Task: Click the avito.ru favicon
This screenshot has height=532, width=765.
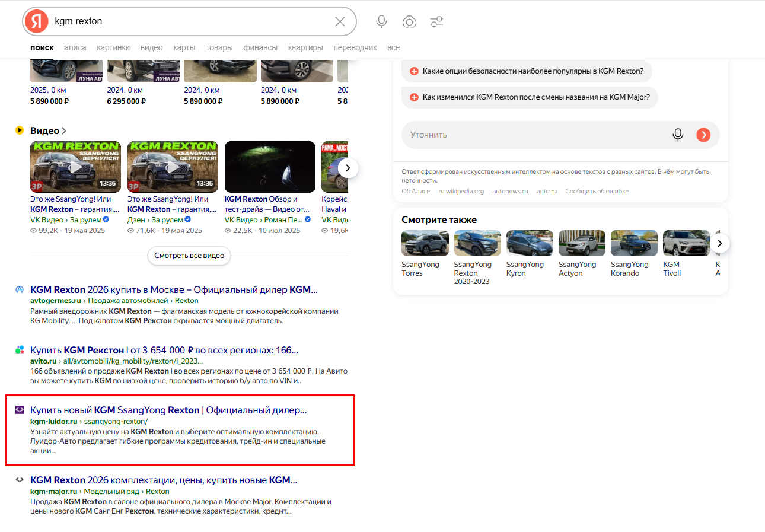Action: click(x=20, y=350)
